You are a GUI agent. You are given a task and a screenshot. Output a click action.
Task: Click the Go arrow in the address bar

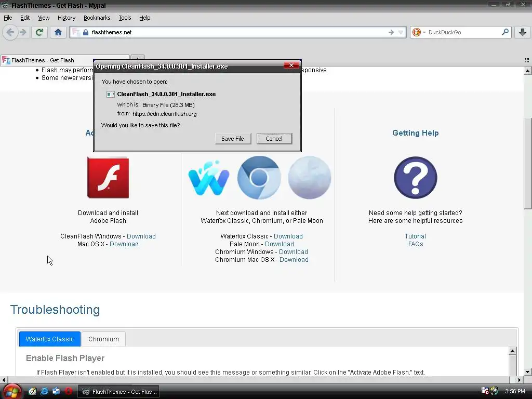tap(391, 32)
